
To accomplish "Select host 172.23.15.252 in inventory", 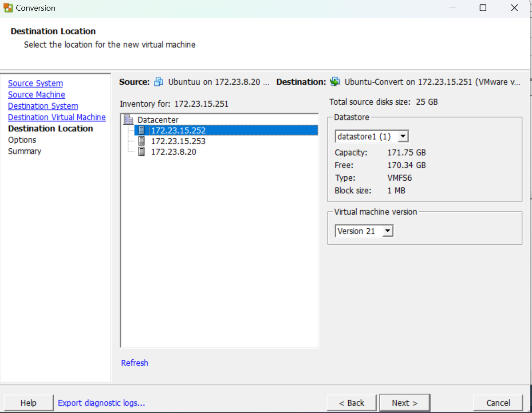I will 226,131.
